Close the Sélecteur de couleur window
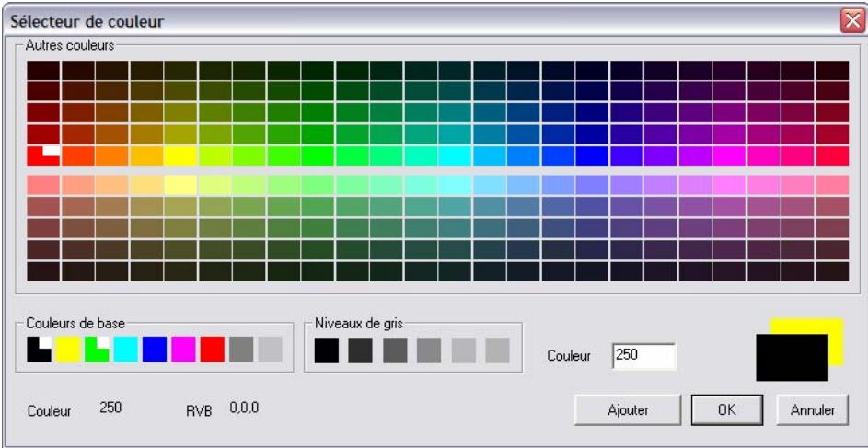Screen dimensions: 868x448 pos(852,21)
